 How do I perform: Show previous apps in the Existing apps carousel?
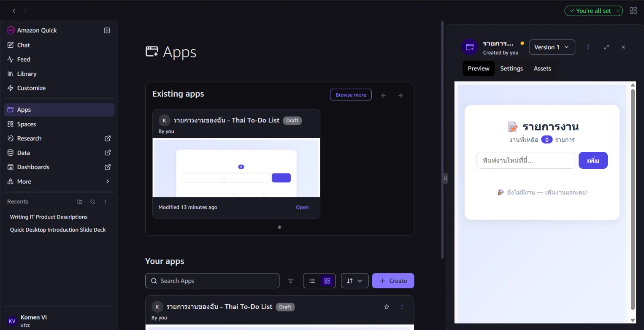[384, 95]
